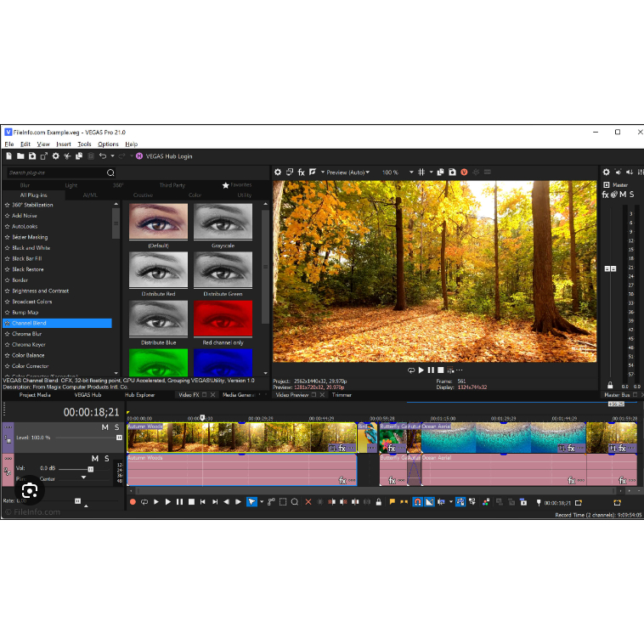
Task: Switch to the Project Media tab
Action: coord(35,395)
